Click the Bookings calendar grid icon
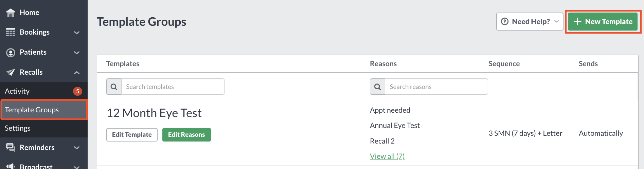 coord(11,32)
